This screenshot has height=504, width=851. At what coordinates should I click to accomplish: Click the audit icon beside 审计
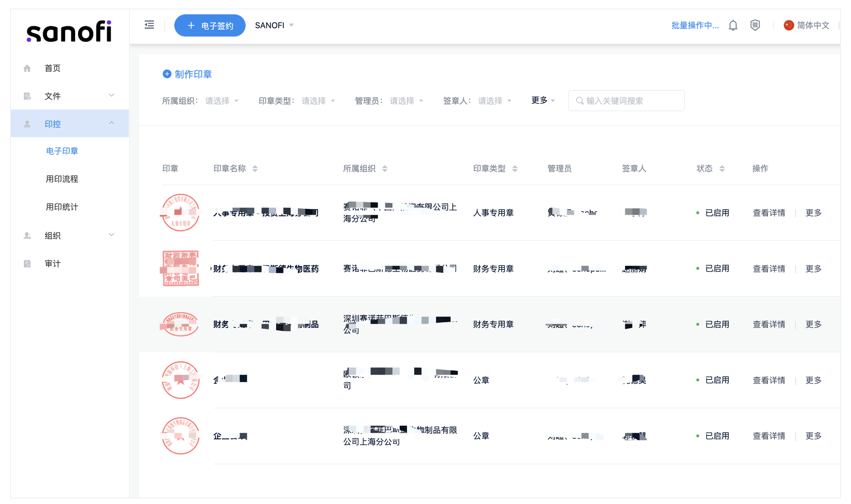tap(27, 264)
